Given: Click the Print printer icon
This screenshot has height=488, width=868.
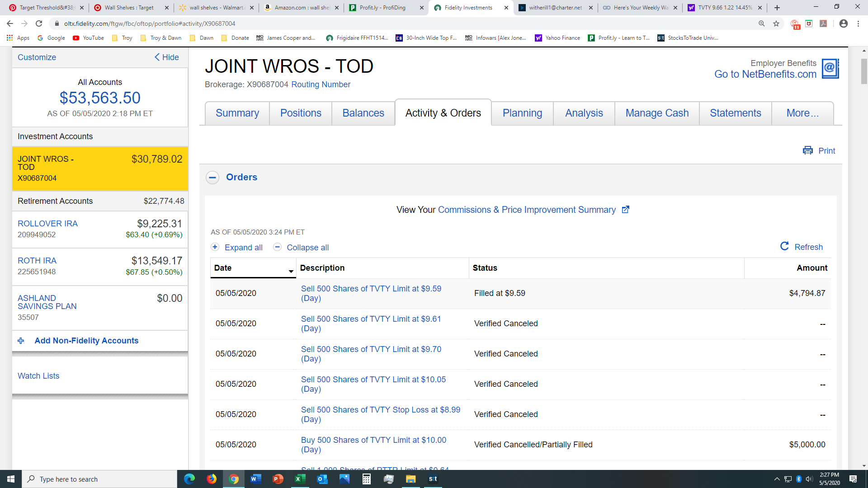Looking at the screenshot, I should (x=807, y=150).
